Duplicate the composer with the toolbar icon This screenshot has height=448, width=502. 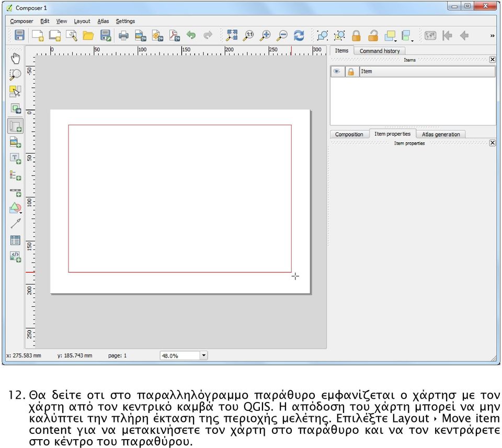(55, 35)
